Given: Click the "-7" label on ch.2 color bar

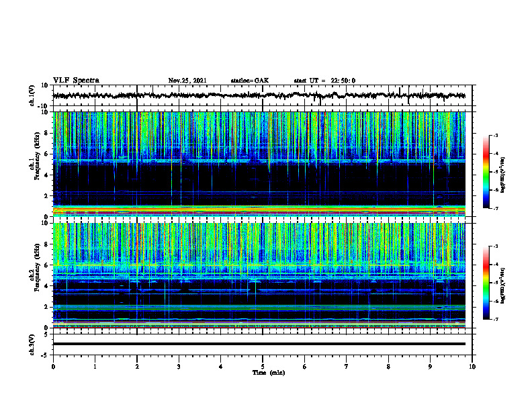Looking at the screenshot, I should tap(495, 319).
